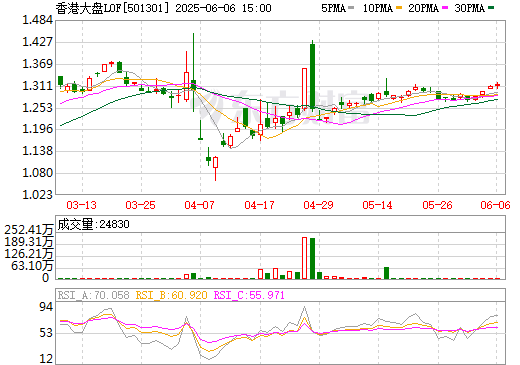Select the 04-29 date axis label
The image size is (520, 365).
point(318,205)
